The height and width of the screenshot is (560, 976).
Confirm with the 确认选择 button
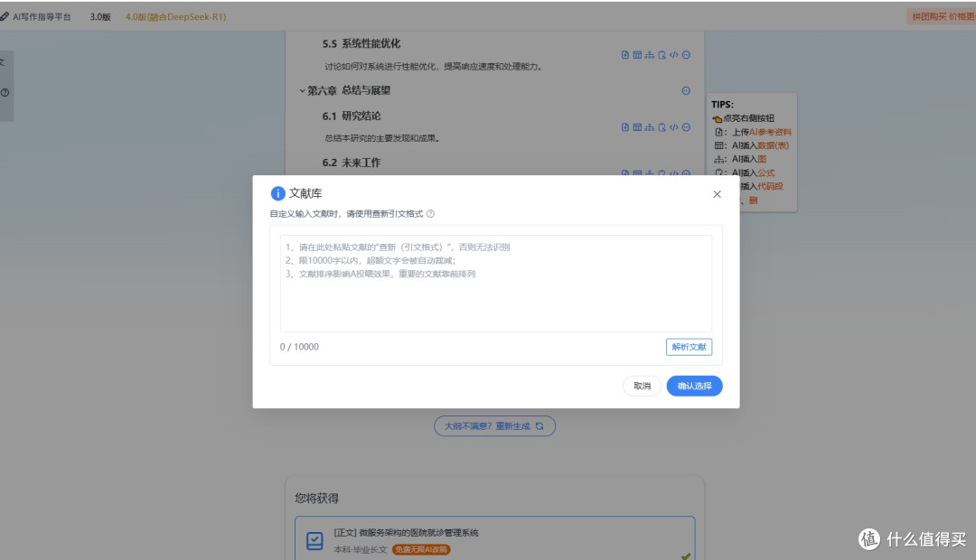[x=695, y=386]
